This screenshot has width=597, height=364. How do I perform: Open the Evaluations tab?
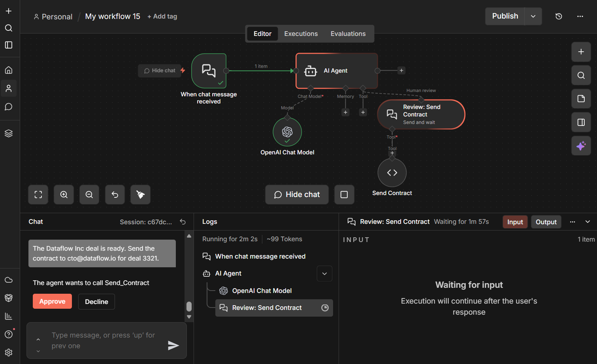348,34
